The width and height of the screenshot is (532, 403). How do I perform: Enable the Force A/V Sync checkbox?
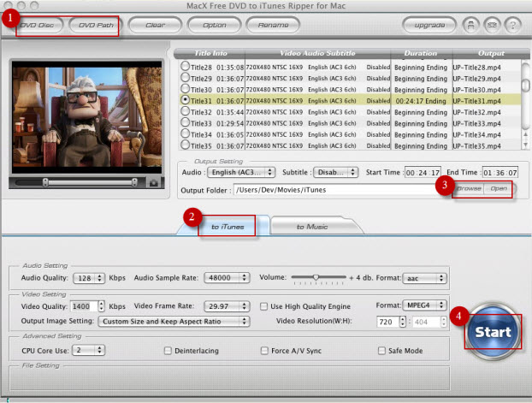(x=264, y=350)
